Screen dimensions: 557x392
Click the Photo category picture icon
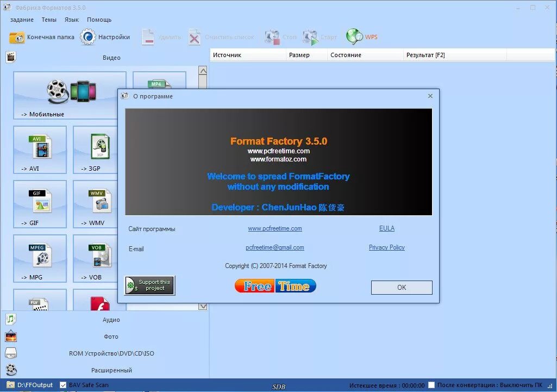11,336
